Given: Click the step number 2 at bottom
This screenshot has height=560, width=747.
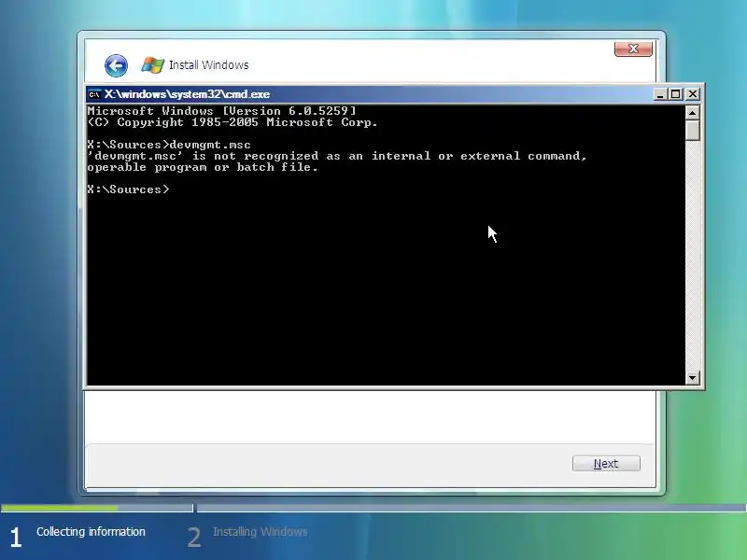Looking at the screenshot, I should tap(194, 538).
